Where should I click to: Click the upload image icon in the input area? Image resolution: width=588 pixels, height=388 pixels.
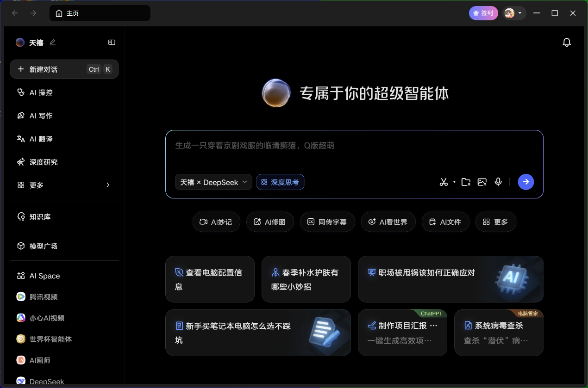482,182
